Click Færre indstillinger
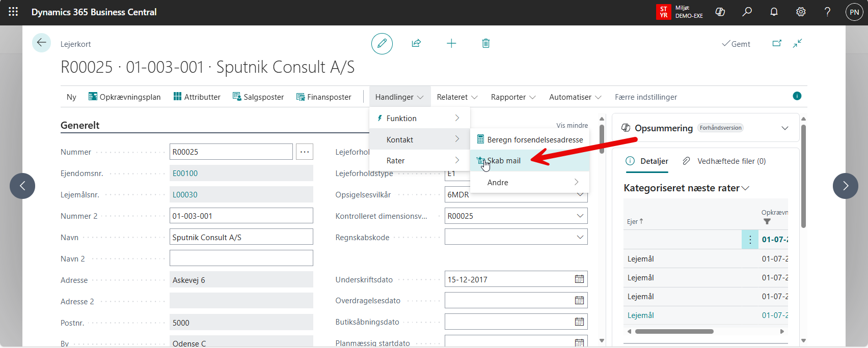Viewport: 868px width, 348px height. click(646, 97)
